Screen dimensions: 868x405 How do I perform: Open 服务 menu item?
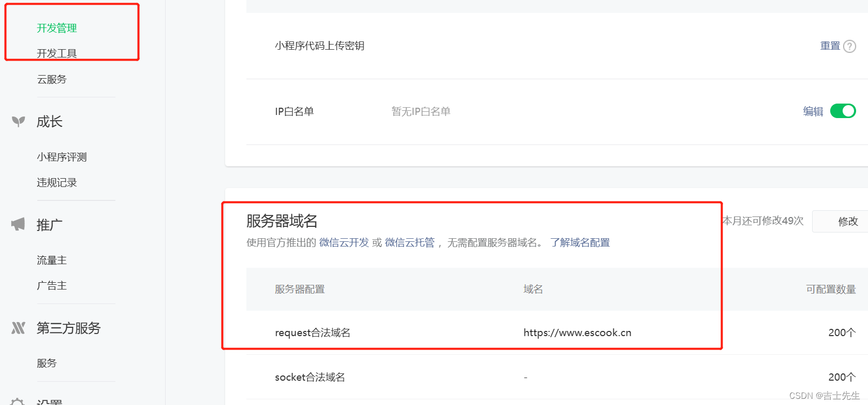[47, 363]
